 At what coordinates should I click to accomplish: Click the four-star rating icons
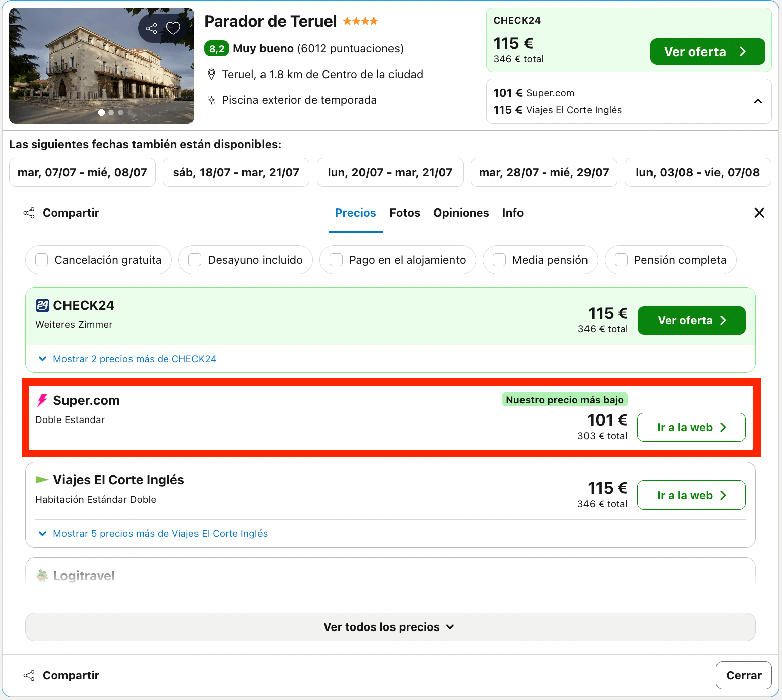click(x=360, y=21)
